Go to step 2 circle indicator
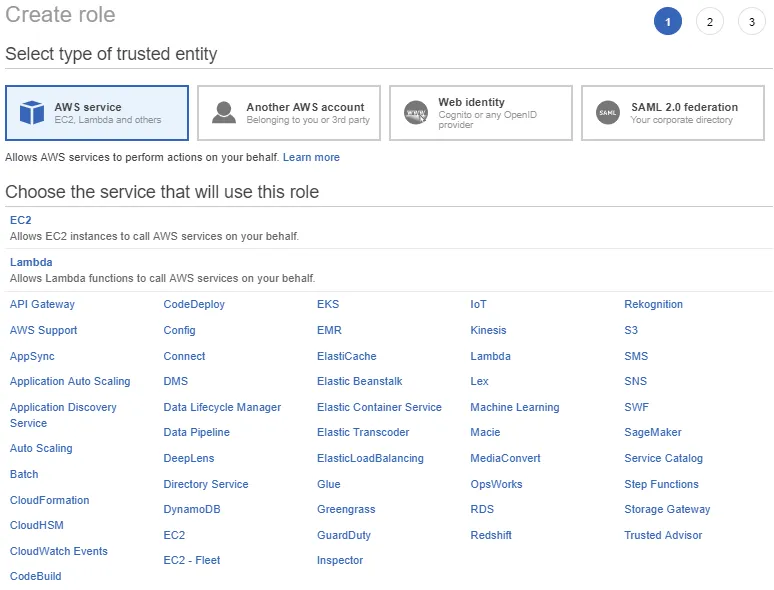 [709, 22]
